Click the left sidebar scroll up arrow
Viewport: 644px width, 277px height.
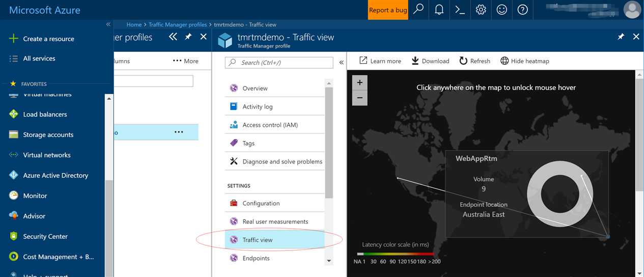click(x=109, y=98)
